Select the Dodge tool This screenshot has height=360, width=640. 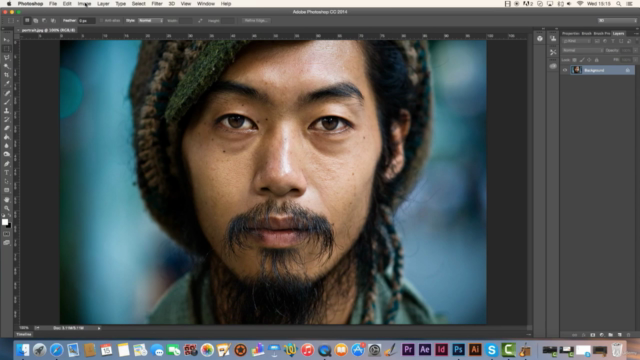7,154
